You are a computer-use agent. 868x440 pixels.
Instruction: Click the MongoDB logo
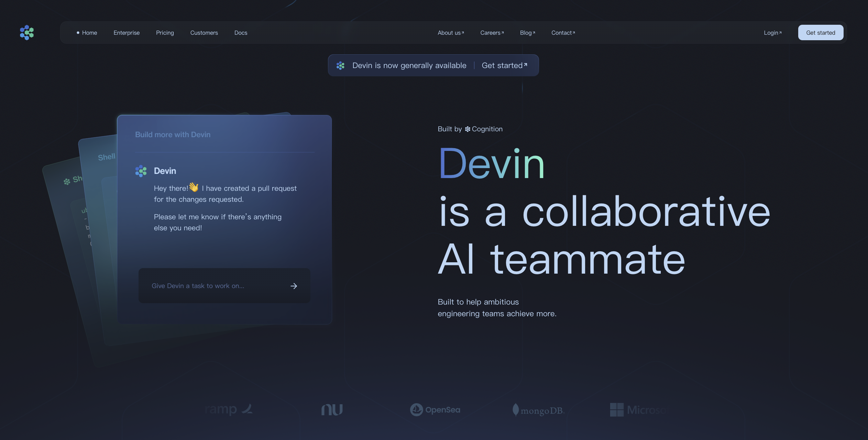pyautogui.click(x=538, y=410)
